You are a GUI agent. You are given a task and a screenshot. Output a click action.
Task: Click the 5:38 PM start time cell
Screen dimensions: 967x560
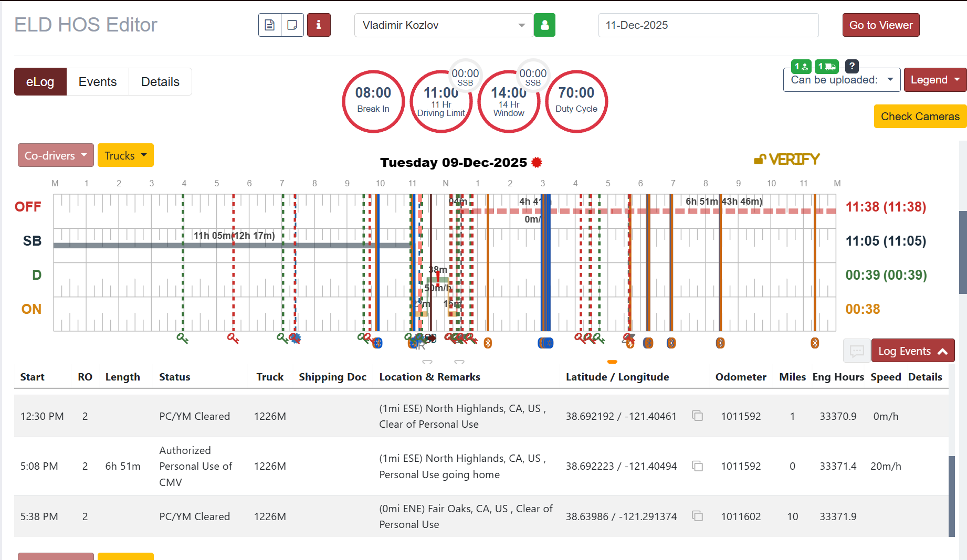tap(39, 516)
